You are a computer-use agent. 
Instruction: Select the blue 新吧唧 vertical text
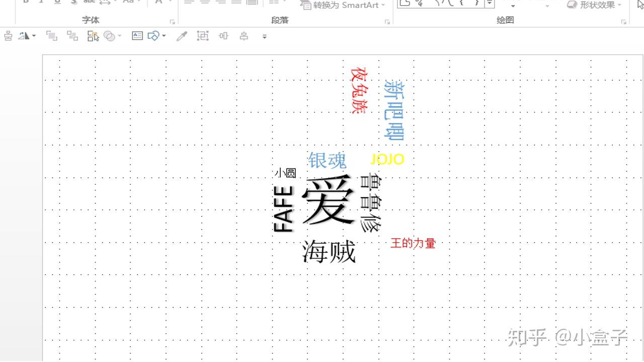tap(393, 110)
